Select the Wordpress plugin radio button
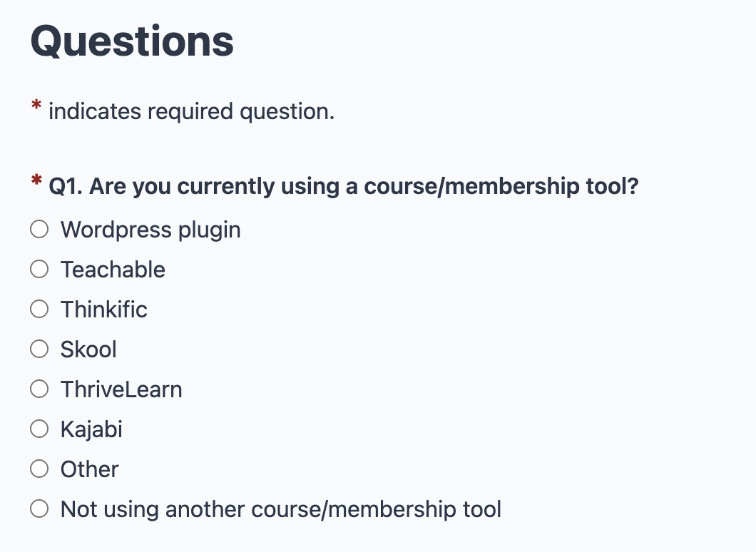756x552 pixels. 39,230
